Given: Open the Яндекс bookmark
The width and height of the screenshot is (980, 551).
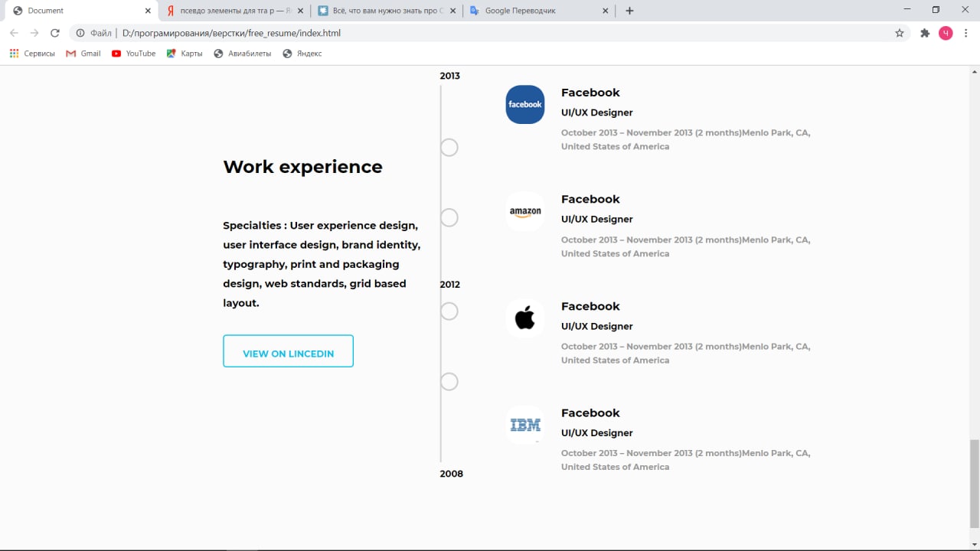Looking at the screenshot, I should click(302, 54).
